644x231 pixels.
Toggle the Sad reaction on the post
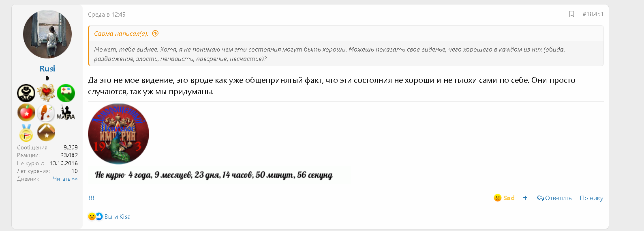pos(504,198)
